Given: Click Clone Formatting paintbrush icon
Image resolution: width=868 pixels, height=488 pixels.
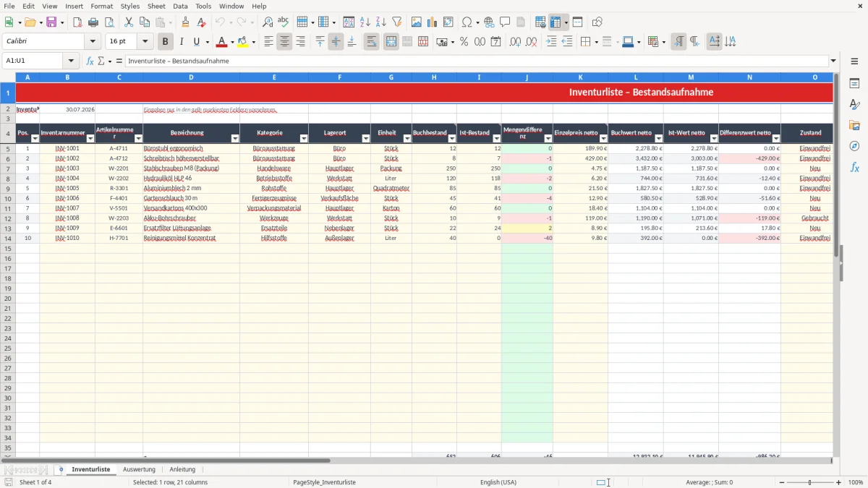Looking at the screenshot, I should (x=185, y=22).
